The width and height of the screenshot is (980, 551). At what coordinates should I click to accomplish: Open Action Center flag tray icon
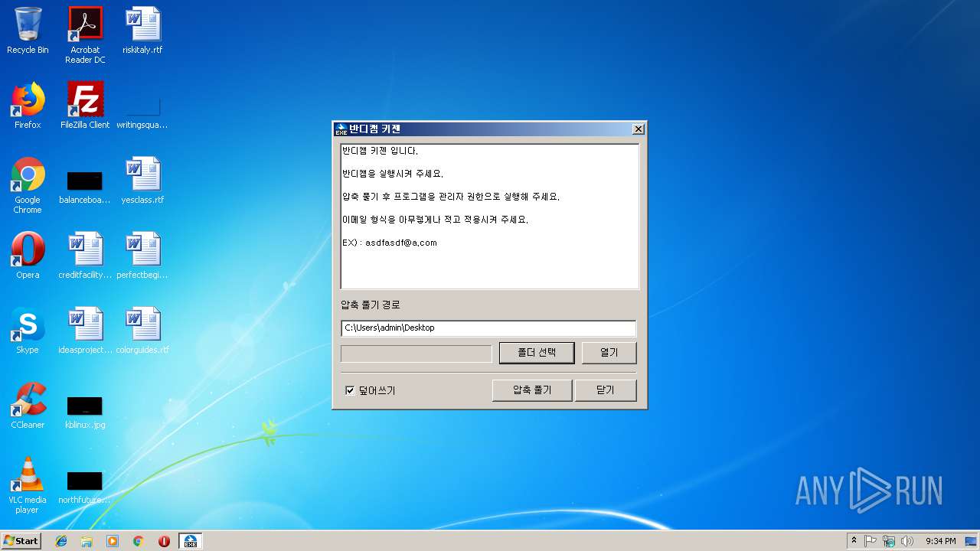coord(871,541)
